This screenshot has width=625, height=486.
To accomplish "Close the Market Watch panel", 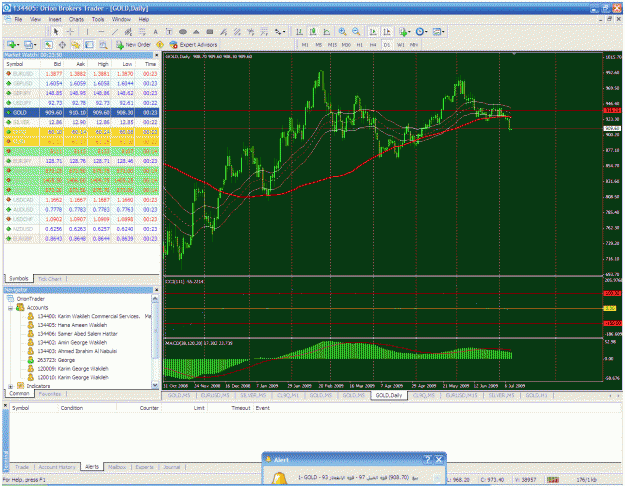I will click(157, 55).
